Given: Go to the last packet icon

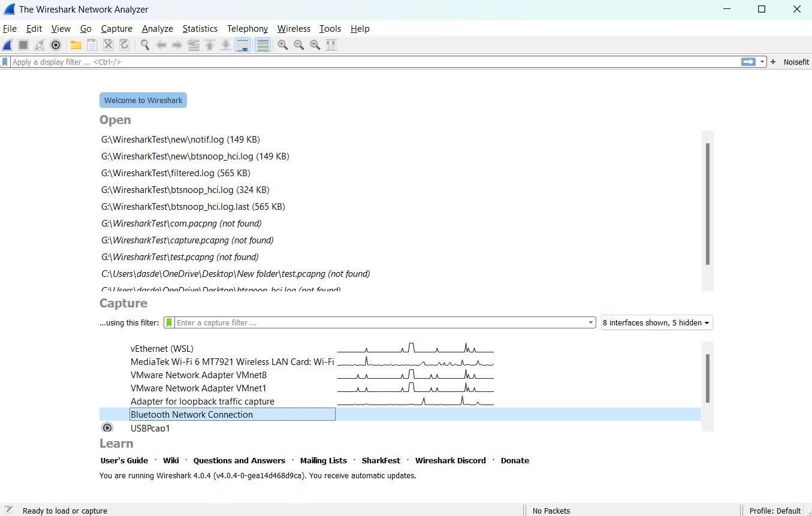Looking at the screenshot, I should pos(225,44).
